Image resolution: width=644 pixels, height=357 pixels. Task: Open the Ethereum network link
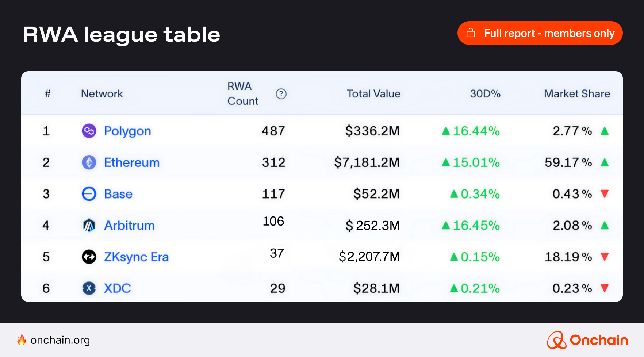coord(132,162)
